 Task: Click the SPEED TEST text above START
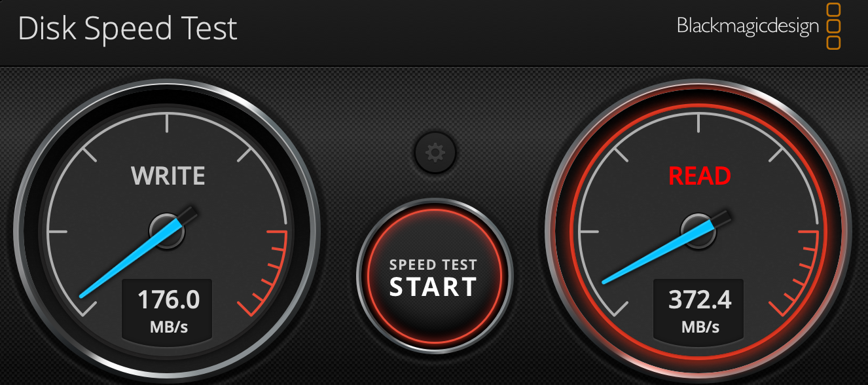pyautogui.click(x=433, y=265)
